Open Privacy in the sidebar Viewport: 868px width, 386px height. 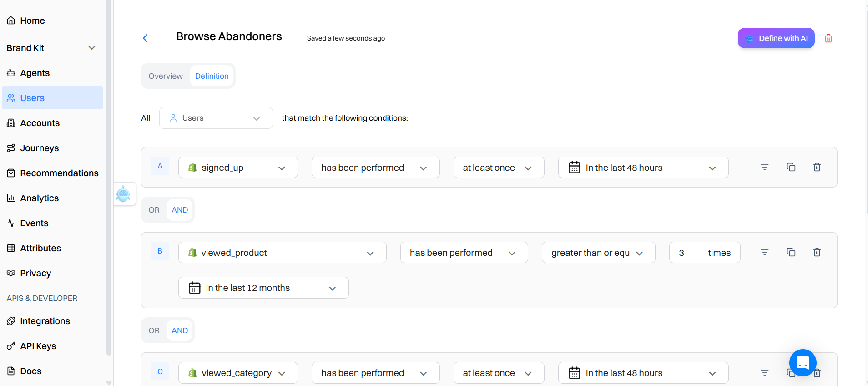(x=53, y=273)
